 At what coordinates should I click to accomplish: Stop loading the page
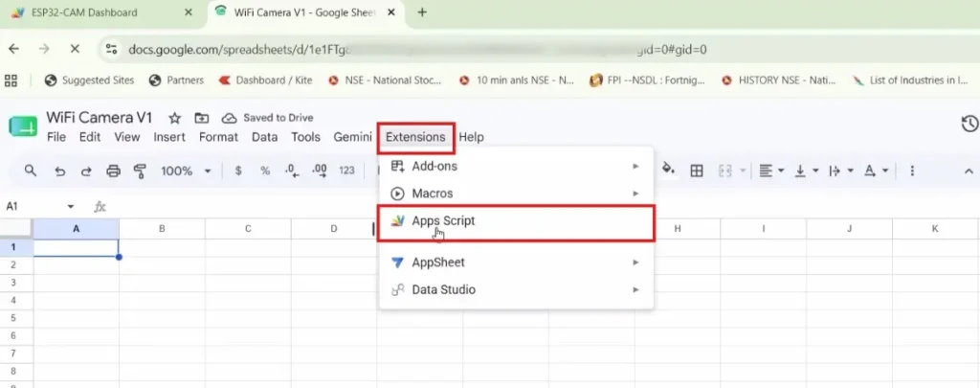coord(75,49)
